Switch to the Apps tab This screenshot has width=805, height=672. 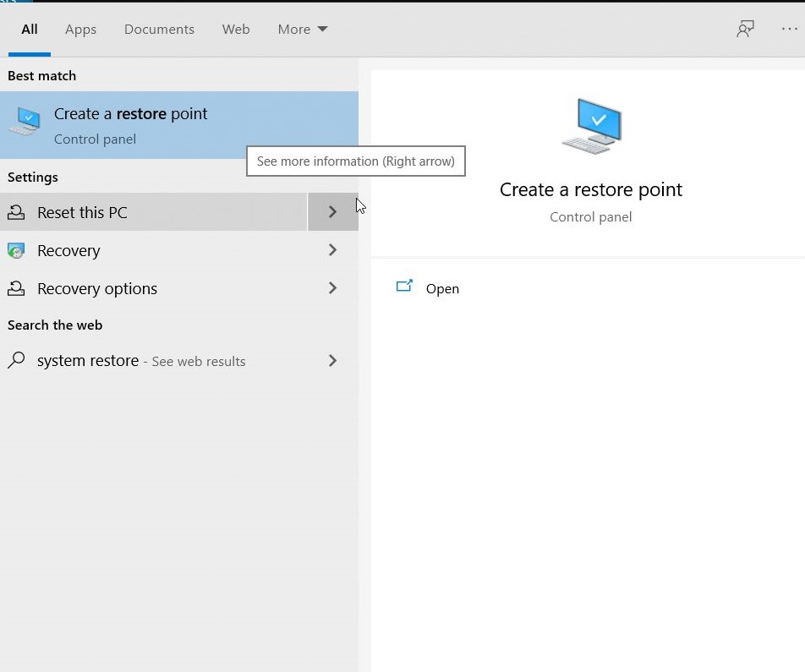(80, 30)
